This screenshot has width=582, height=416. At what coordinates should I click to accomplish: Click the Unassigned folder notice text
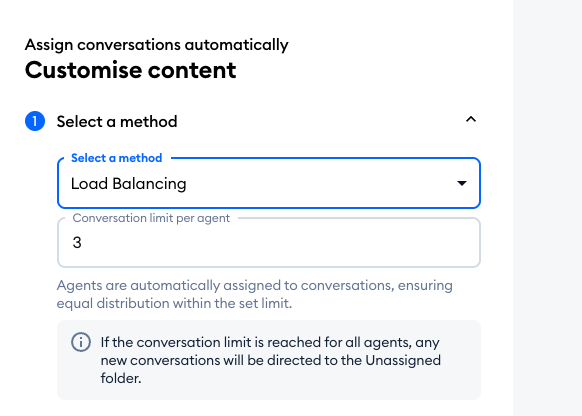[271, 360]
